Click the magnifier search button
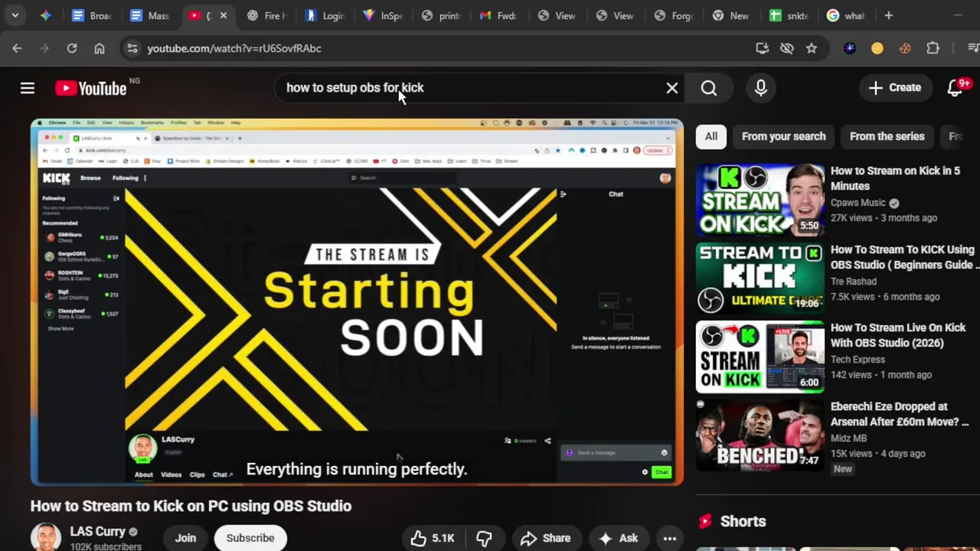 [709, 88]
